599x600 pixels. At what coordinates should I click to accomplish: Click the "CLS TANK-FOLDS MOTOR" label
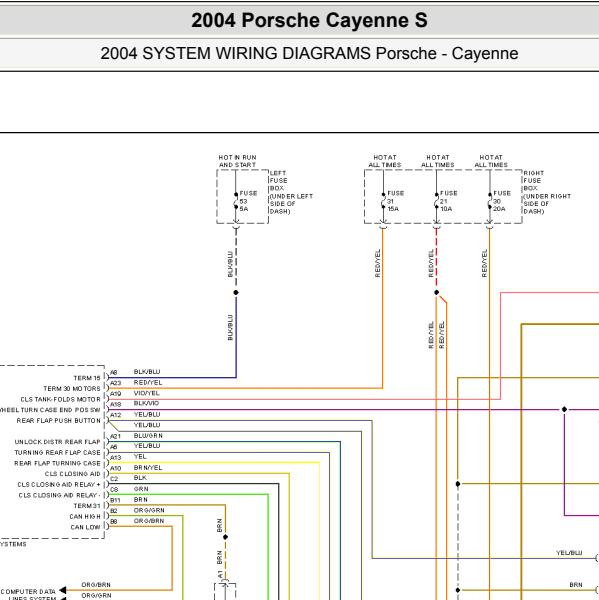pos(60,399)
